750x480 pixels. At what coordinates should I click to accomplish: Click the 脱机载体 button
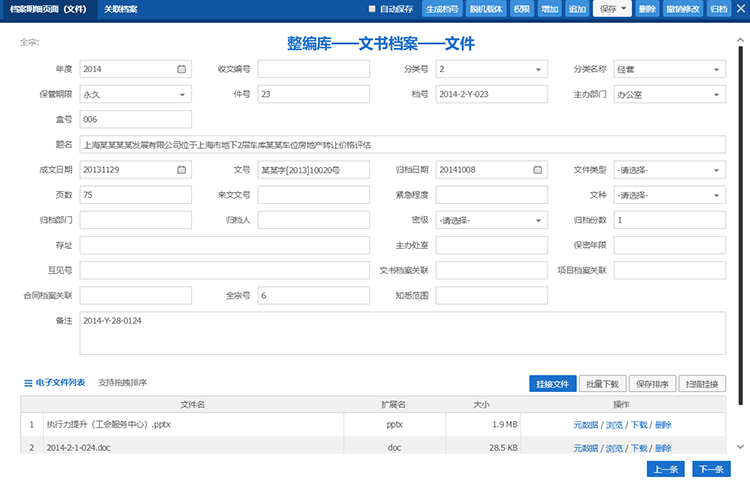click(x=486, y=9)
